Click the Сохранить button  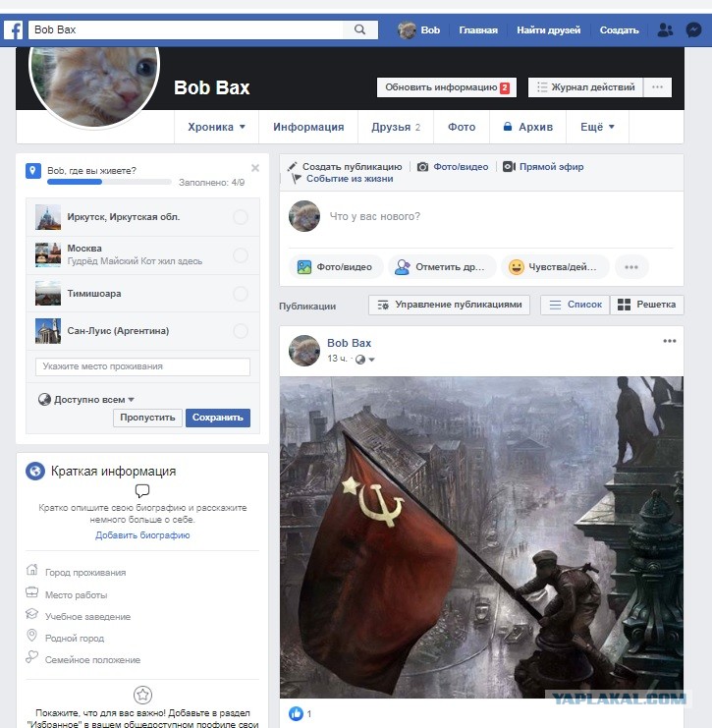pos(218,418)
